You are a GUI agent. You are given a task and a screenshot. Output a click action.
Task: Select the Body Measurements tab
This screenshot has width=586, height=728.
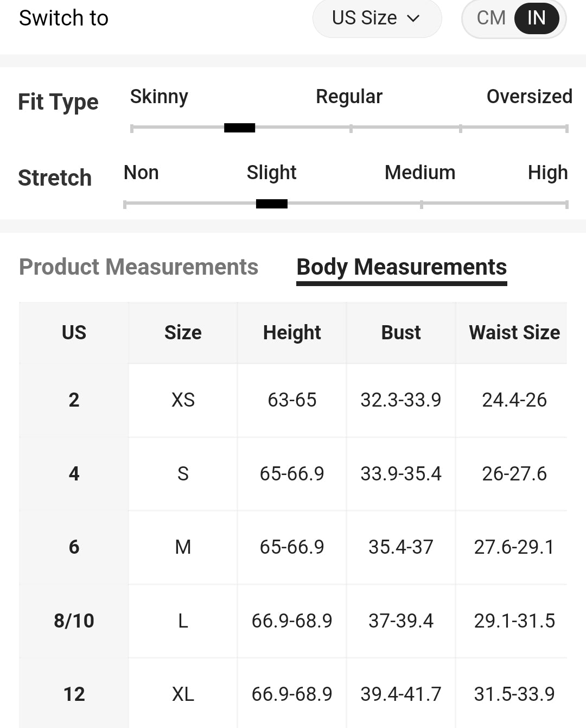coord(402,267)
